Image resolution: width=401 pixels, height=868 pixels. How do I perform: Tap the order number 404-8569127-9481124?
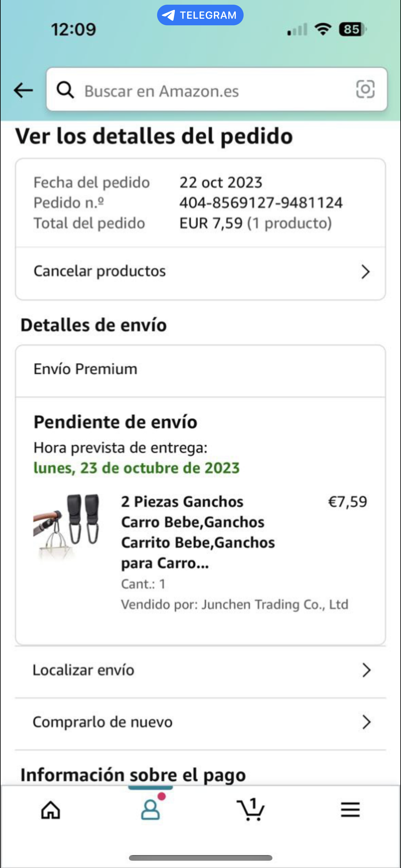point(261,203)
